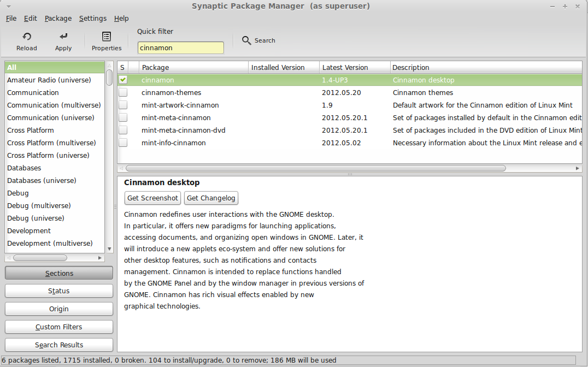The image size is (588, 367).
Task: Select Databases (universe) section
Action: click(x=55, y=180)
